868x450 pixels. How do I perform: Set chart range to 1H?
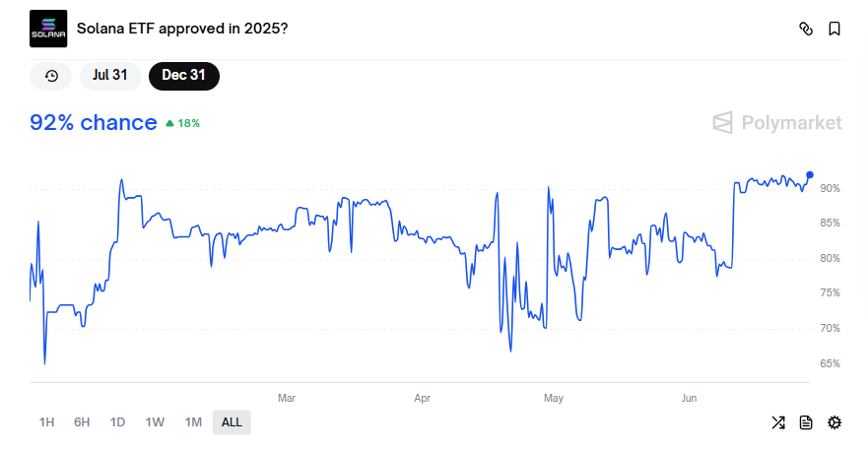[46, 422]
